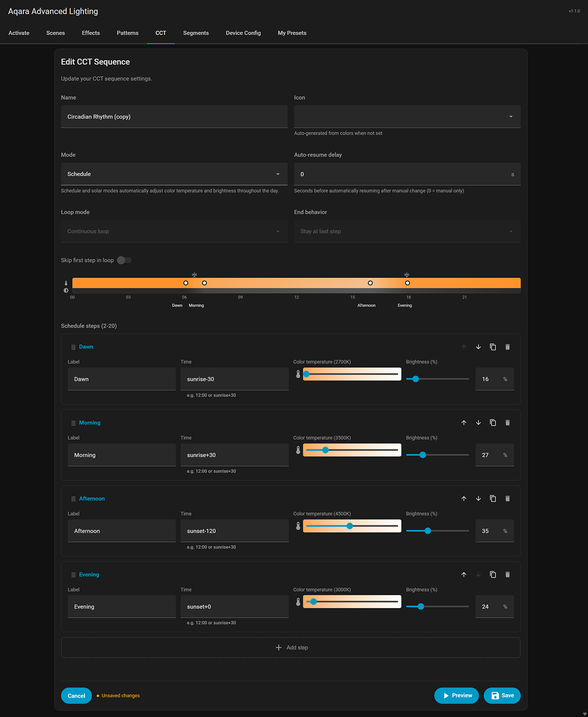This screenshot has height=717, width=588.
Task: Save the CCT sequence
Action: pos(502,695)
